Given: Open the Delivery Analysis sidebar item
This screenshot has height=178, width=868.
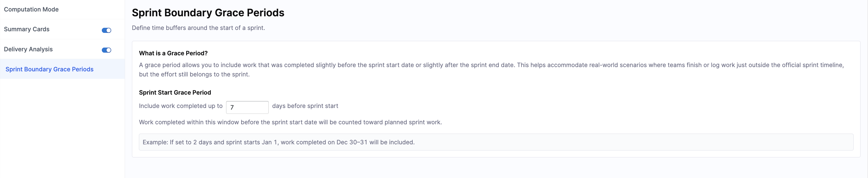Looking at the screenshot, I should pyautogui.click(x=28, y=49).
